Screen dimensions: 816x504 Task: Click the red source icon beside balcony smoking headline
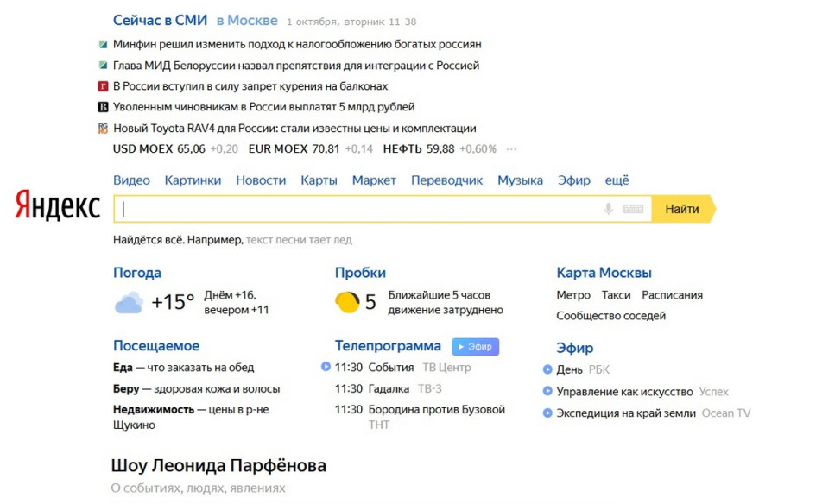tap(103, 86)
